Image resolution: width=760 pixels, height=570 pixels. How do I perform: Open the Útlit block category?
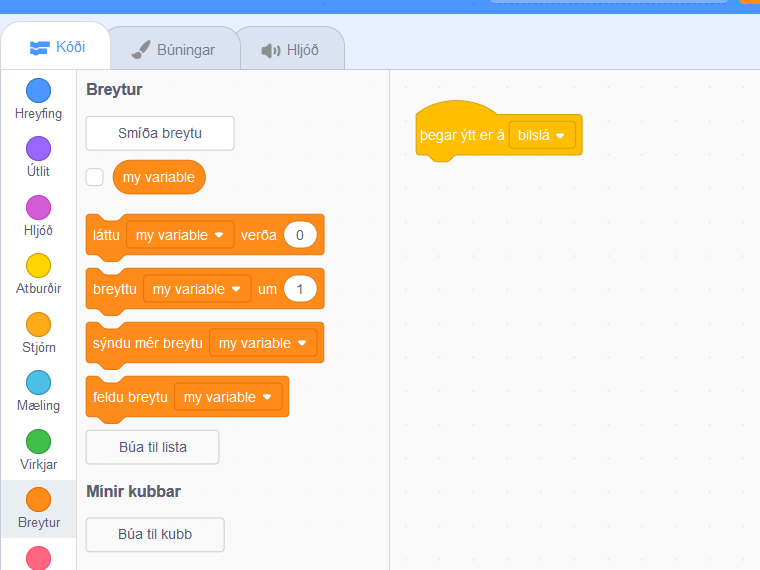pyautogui.click(x=38, y=158)
